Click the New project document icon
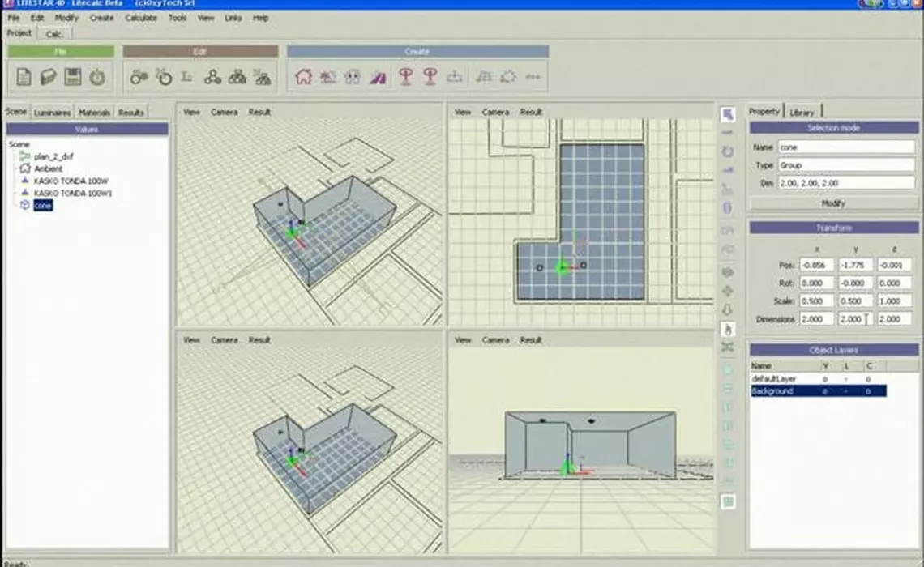 click(24, 76)
